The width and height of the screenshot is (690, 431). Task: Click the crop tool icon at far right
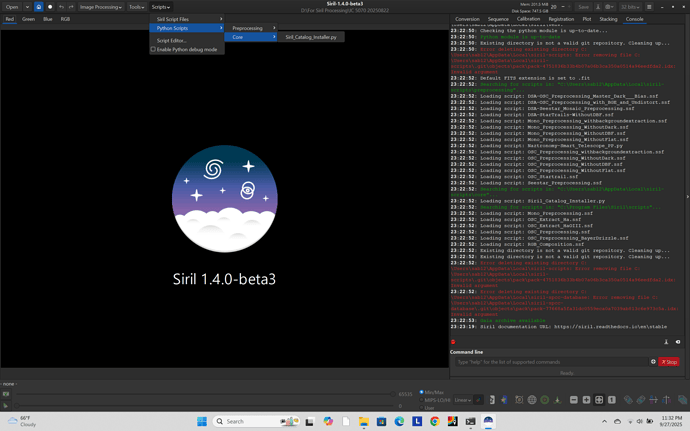[x=682, y=400]
